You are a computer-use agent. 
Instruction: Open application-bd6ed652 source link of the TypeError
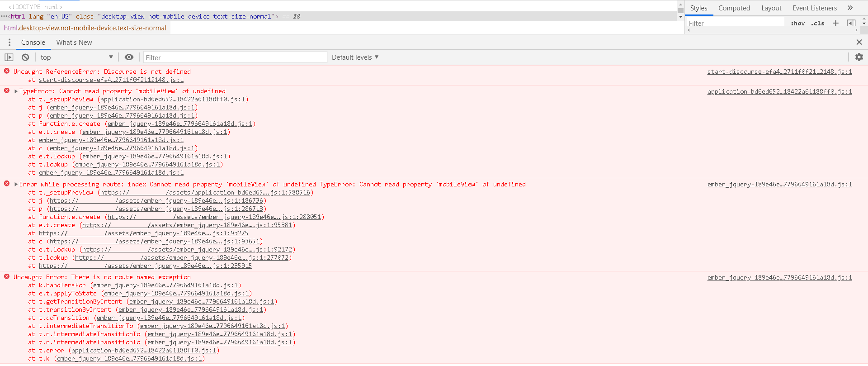click(x=779, y=91)
